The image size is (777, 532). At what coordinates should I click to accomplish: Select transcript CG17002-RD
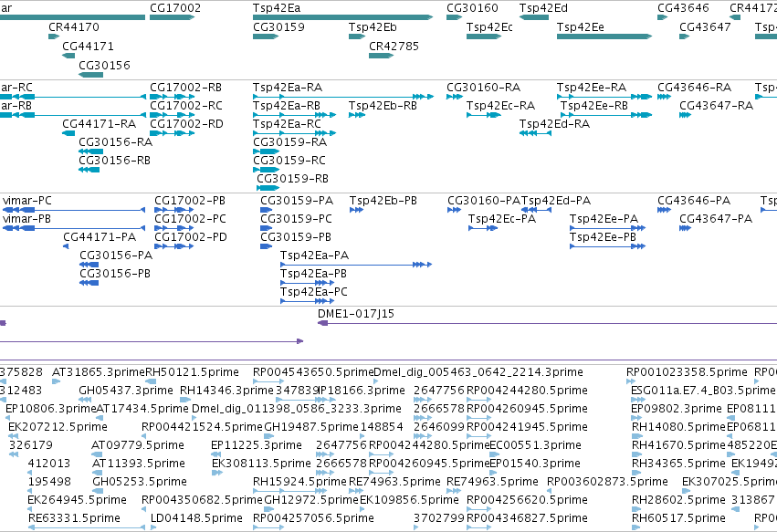click(172, 133)
